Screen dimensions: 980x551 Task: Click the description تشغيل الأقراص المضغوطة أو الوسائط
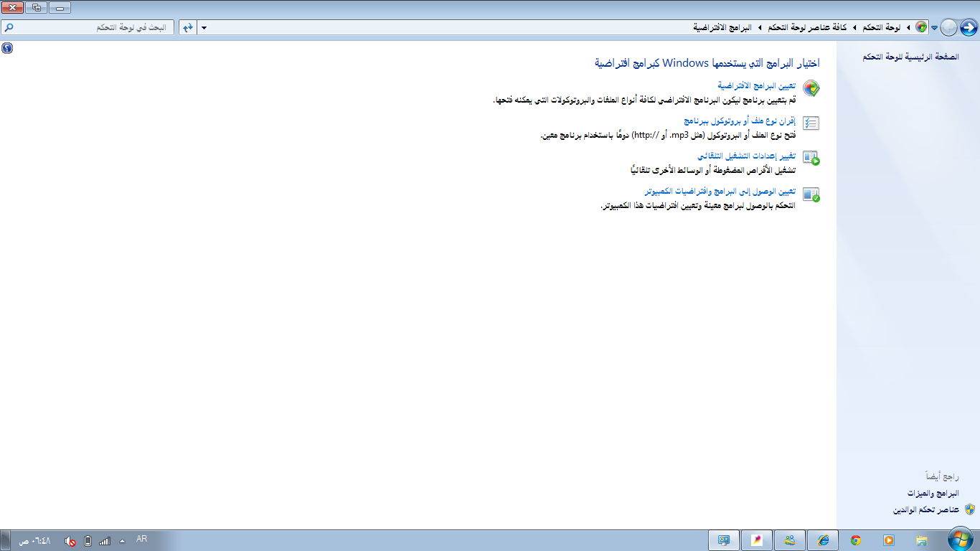713,170
